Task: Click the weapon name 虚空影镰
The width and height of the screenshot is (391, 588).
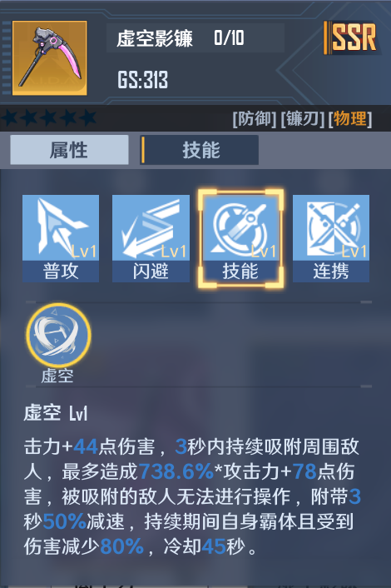Action: click(x=155, y=38)
